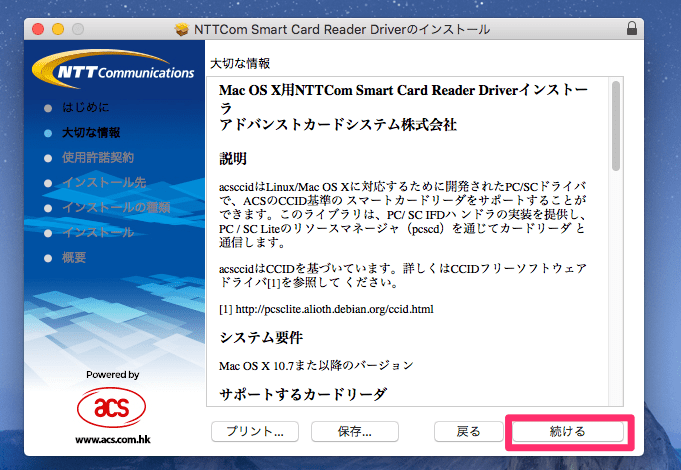Image resolution: width=681 pixels, height=470 pixels.
Task: Click the vertical scrollbar thumb in info pane
Action: pos(616,126)
